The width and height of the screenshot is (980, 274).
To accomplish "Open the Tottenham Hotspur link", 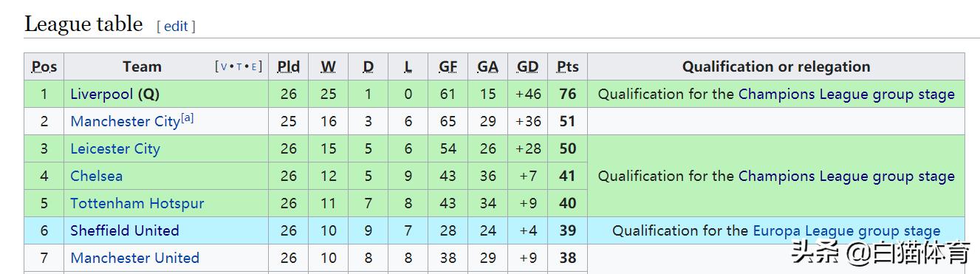I will coord(137,203).
